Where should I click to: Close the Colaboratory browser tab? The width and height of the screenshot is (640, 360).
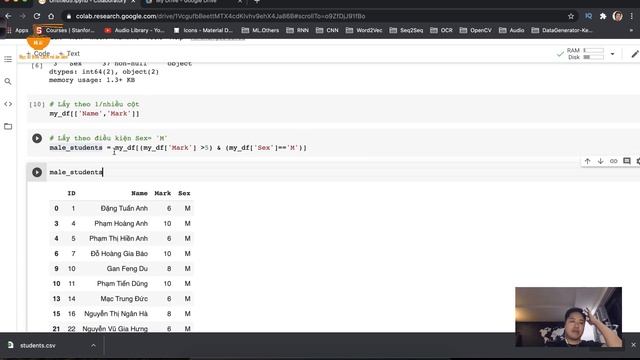click(133, 2)
